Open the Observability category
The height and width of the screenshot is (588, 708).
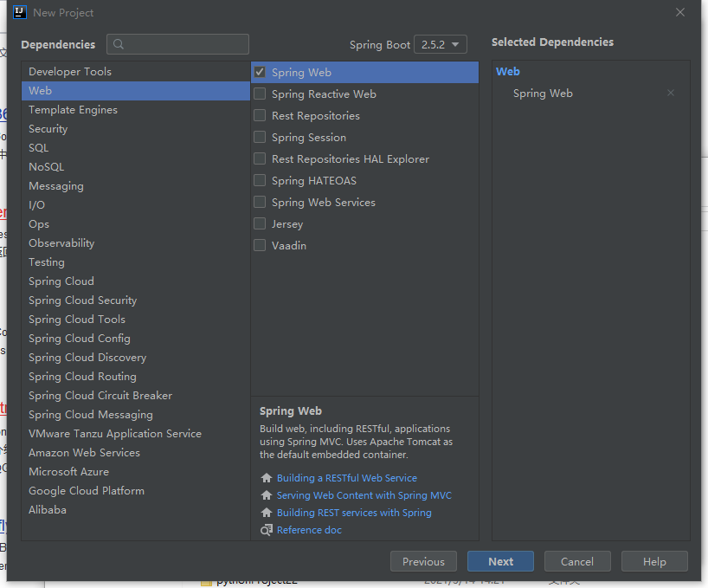pyautogui.click(x=136, y=243)
